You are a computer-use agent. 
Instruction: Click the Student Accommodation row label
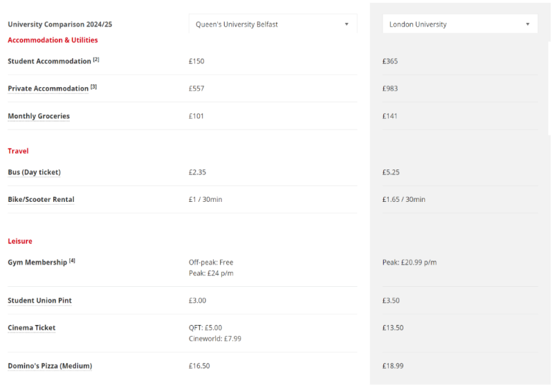[x=49, y=62]
